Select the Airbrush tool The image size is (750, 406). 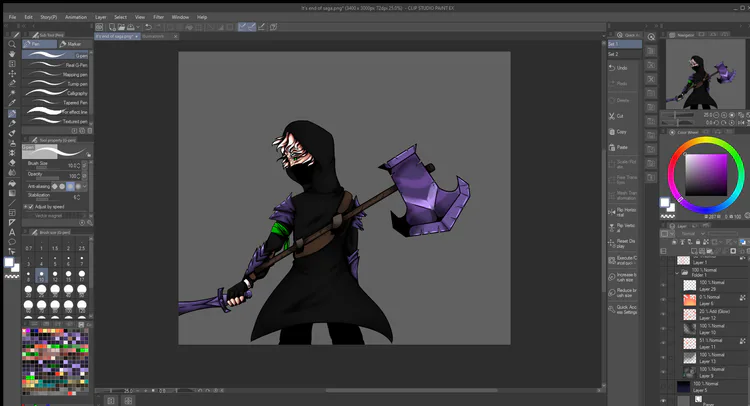pos(12,143)
